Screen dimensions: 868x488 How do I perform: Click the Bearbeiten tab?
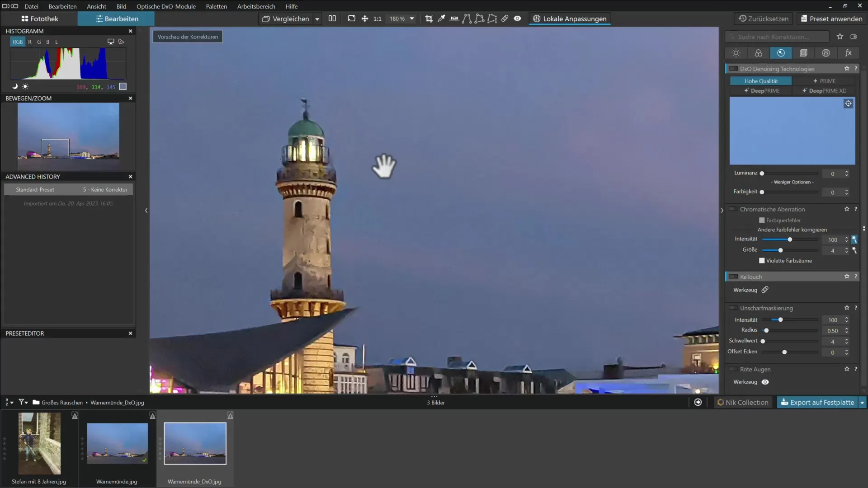[x=116, y=19]
